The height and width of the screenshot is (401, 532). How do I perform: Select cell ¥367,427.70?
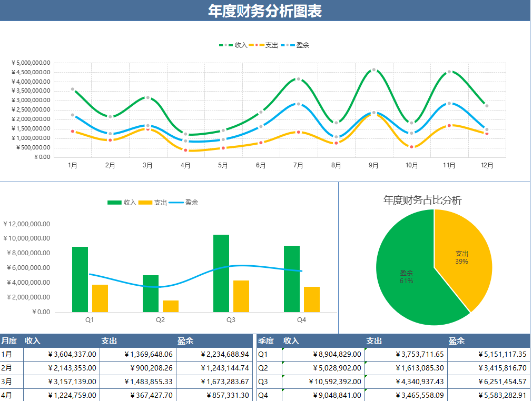tap(138, 395)
